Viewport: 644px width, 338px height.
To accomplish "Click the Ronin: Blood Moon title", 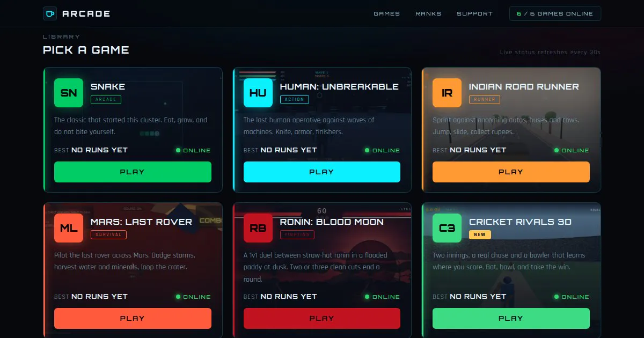I will 332,222.
